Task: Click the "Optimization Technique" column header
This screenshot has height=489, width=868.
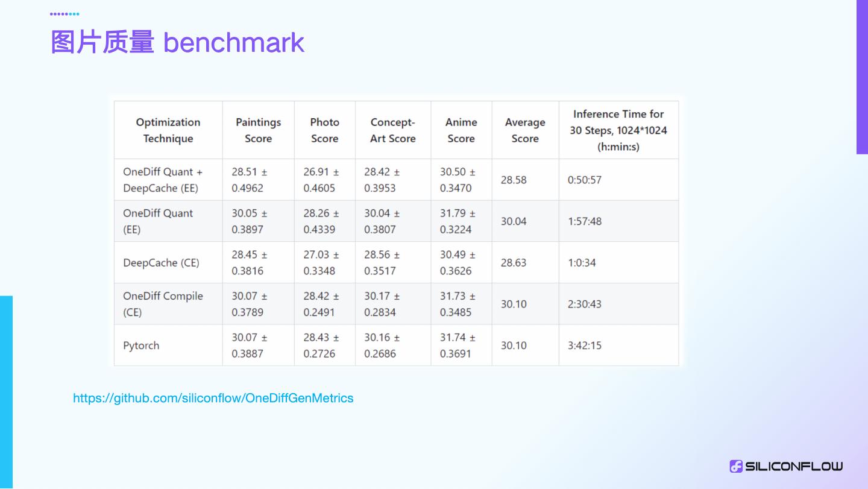Action: [168, 130]
